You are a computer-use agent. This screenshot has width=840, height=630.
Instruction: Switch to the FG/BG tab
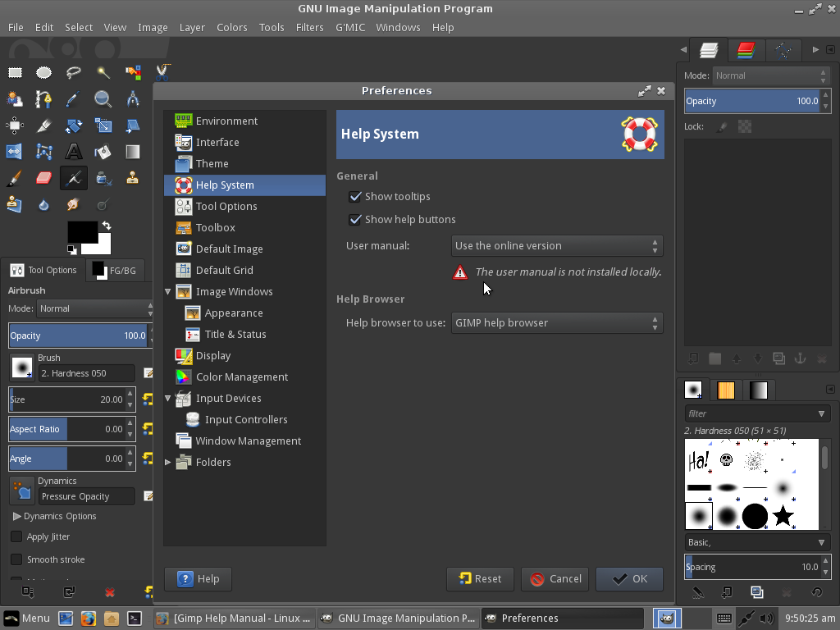coord(114,270)
